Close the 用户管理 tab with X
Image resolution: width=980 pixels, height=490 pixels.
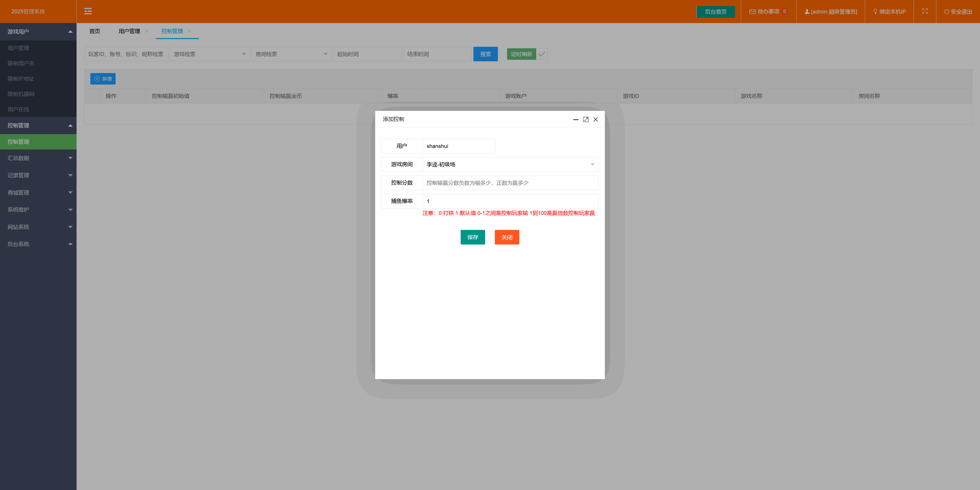pos(146,31)
